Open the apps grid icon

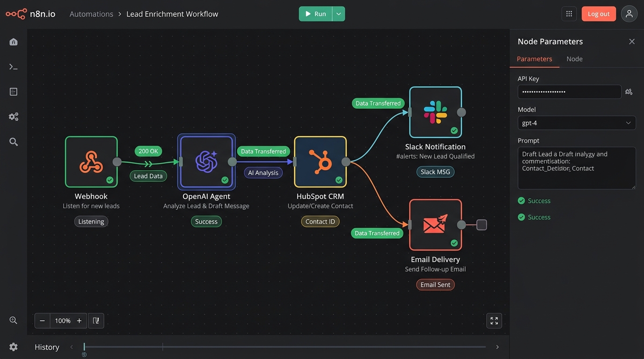(569, 14)
